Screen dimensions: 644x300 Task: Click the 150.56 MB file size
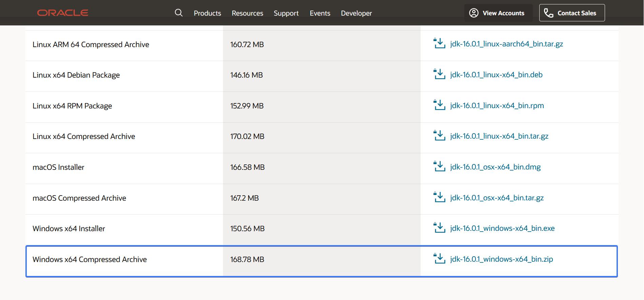point(247,229)
